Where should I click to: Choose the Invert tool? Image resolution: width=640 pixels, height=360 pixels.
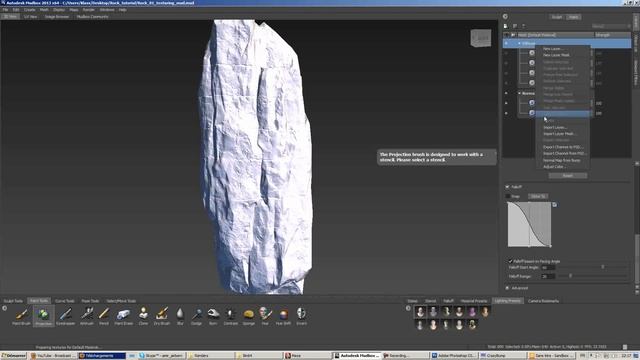coord(301,316)
